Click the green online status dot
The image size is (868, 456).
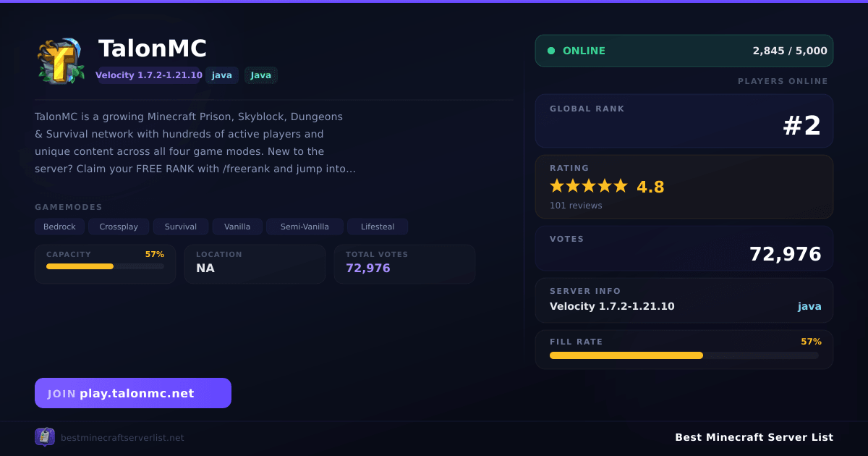click(551, 51)
